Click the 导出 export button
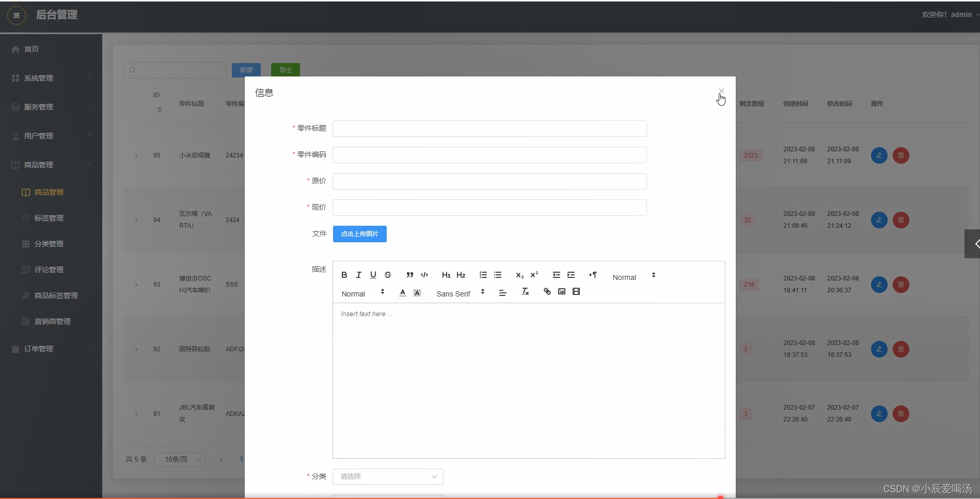The width and height of the screenshot is (980, 499). 286,70
